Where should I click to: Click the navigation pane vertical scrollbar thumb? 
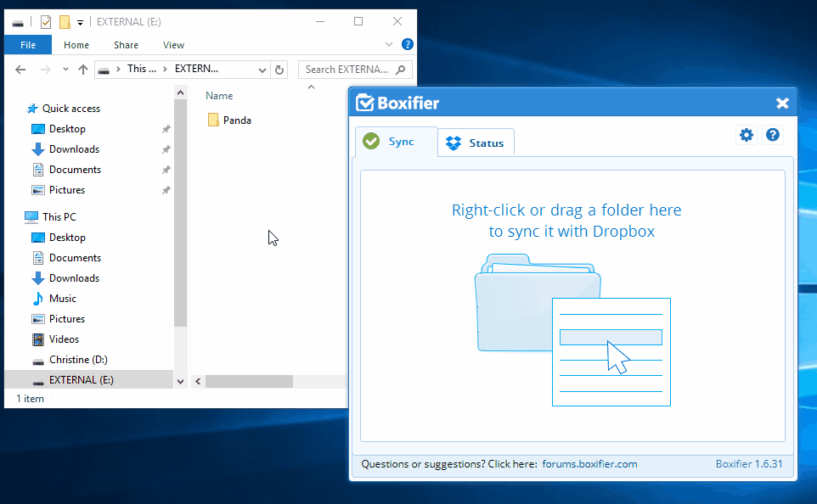(180, 213)
